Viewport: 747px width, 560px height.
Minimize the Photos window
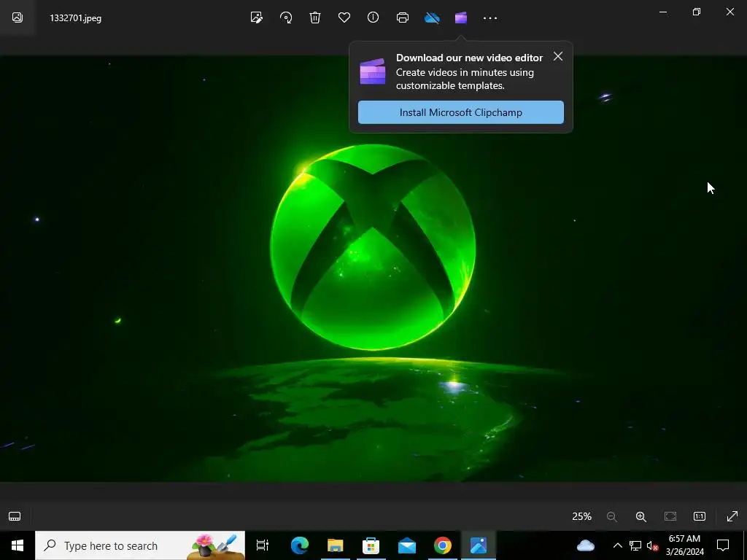pos(663,12)
